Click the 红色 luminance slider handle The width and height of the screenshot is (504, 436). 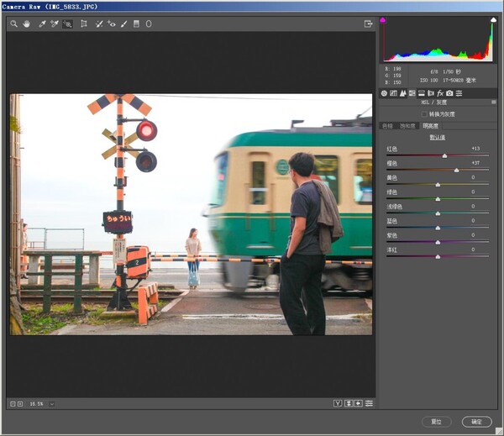pos(444,156)
